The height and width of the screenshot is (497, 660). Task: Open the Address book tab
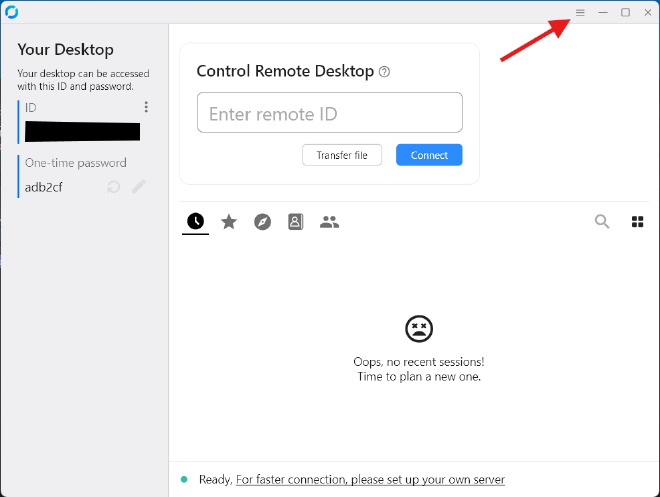[x=295, y=221]
